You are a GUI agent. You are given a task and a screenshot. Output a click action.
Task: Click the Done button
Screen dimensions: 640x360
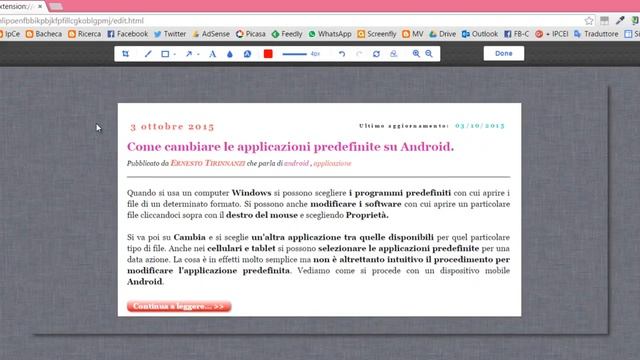pyautogui.click(x=504, y=53)
